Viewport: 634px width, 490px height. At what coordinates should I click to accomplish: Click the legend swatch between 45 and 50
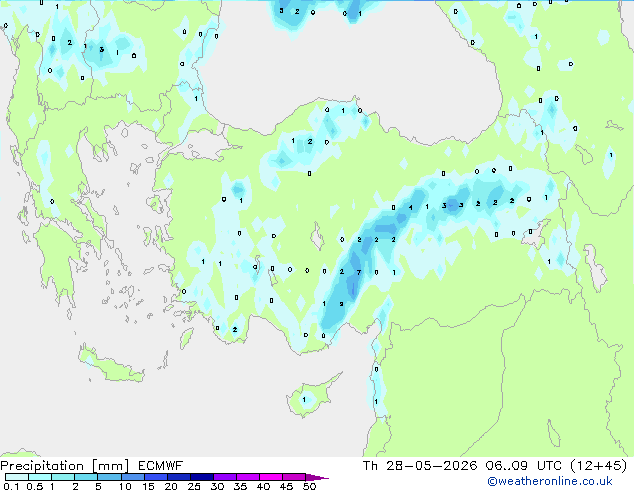[x=294, y=477]
